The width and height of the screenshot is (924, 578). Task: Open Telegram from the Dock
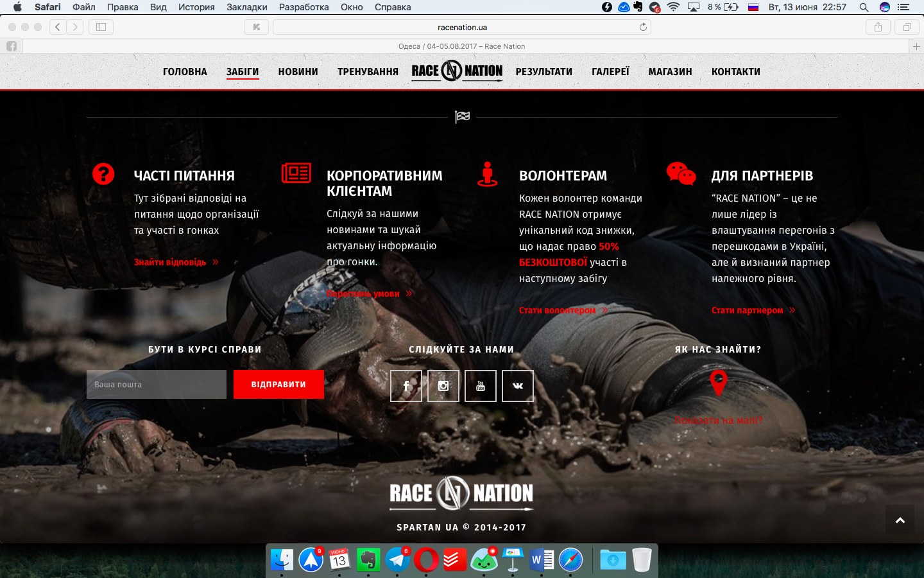398,560
